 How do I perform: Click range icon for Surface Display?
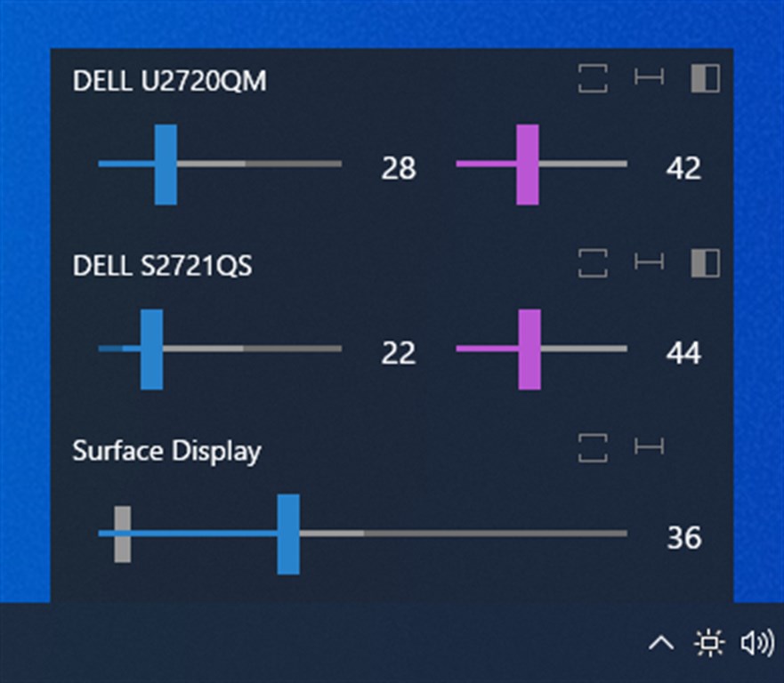pyautogui.click(x=649, y=446)
